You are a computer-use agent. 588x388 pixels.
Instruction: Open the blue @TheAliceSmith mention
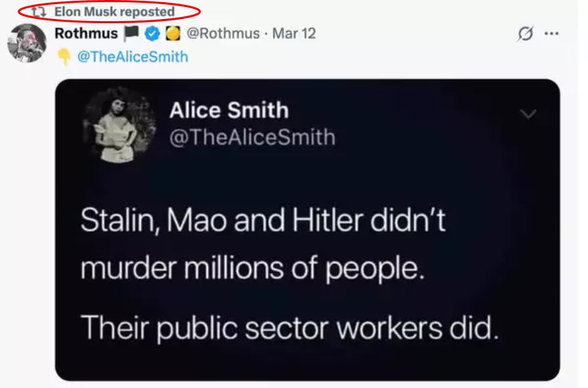tap(133, 56)
